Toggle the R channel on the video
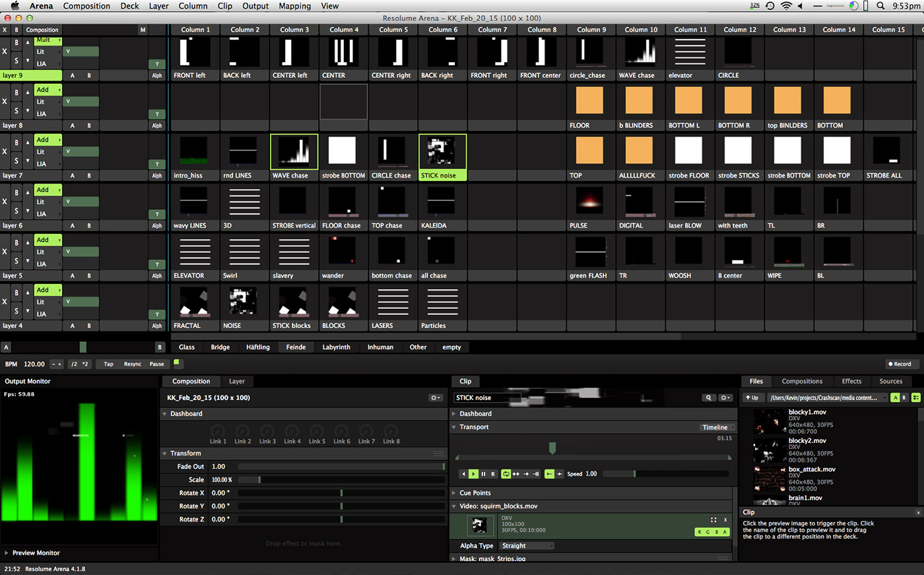 tap(700, 531)
